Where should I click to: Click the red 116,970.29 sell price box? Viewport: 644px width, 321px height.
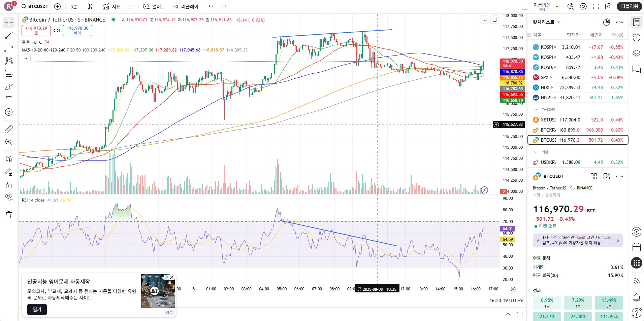point(36,30)
